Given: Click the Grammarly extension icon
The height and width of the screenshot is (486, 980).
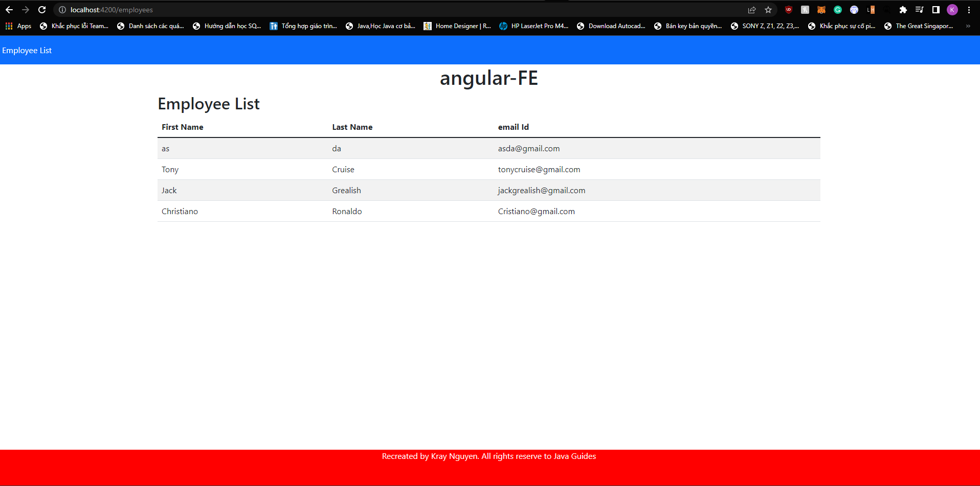Looking at the screenshot, I should (838, 10).
